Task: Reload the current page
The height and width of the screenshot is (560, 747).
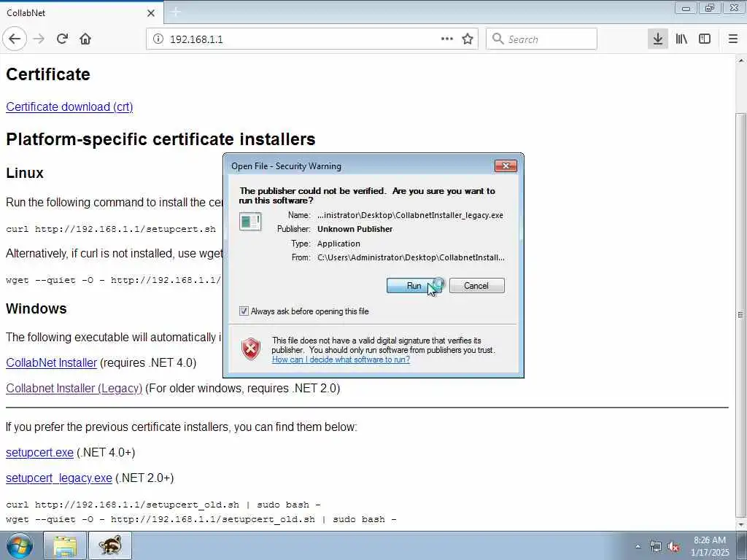Action: (x=62, y=39)
